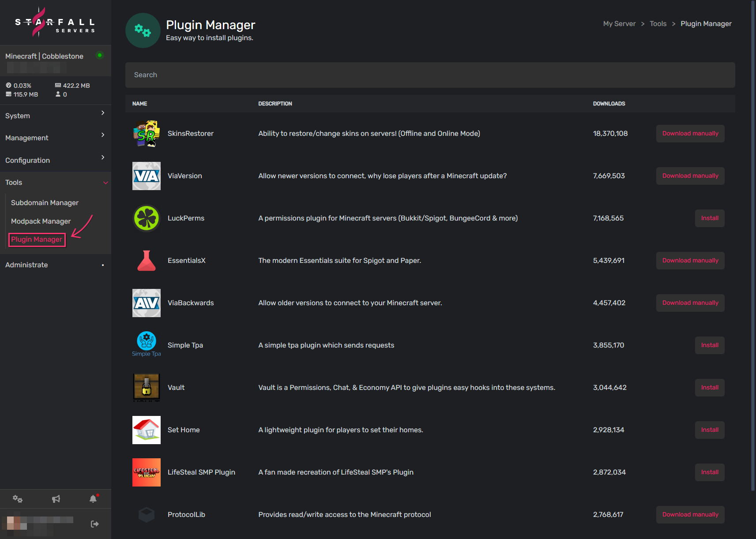
Task: Download ViaBackwards manually
Action: pos(690,303)
